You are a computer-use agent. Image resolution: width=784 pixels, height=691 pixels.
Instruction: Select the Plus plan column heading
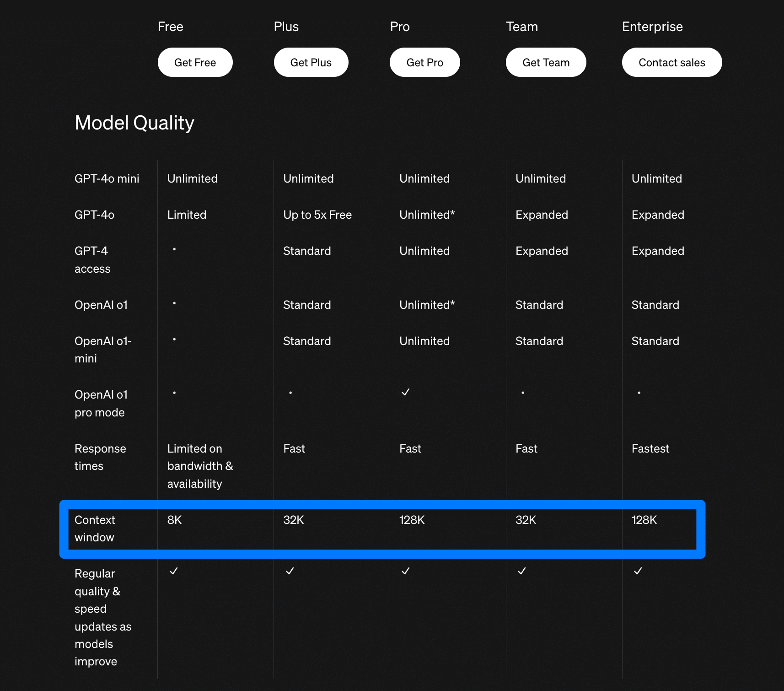(x=286, y=27)
